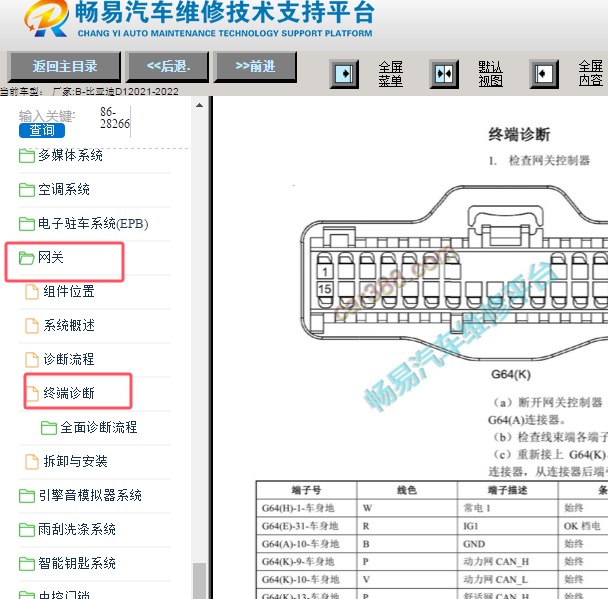
Task: Open the 系统概述 document
Action: pyautogui.click(x=60, y=326)
